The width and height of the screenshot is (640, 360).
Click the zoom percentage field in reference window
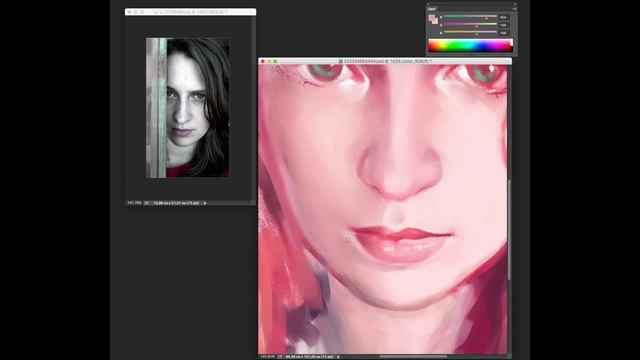pos(134,203)
